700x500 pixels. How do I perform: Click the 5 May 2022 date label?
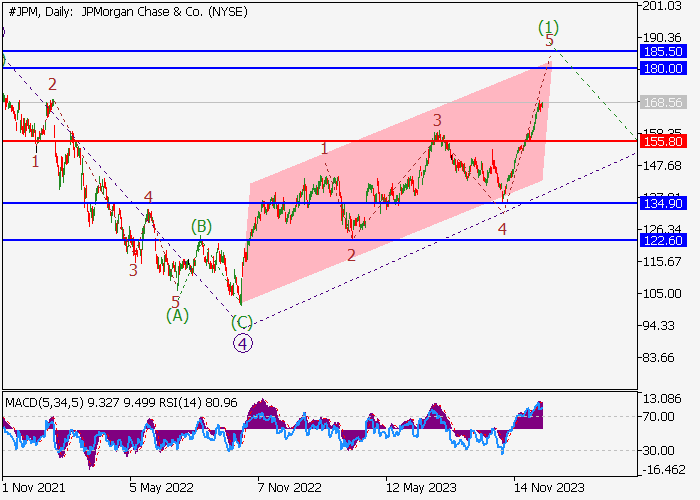coord(162,487)
